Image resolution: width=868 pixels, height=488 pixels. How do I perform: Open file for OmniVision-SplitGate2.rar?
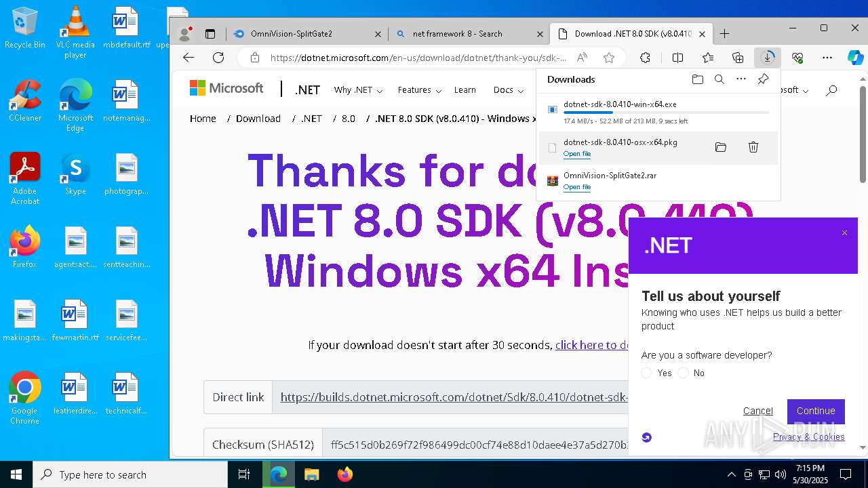(x=577, y=187)
